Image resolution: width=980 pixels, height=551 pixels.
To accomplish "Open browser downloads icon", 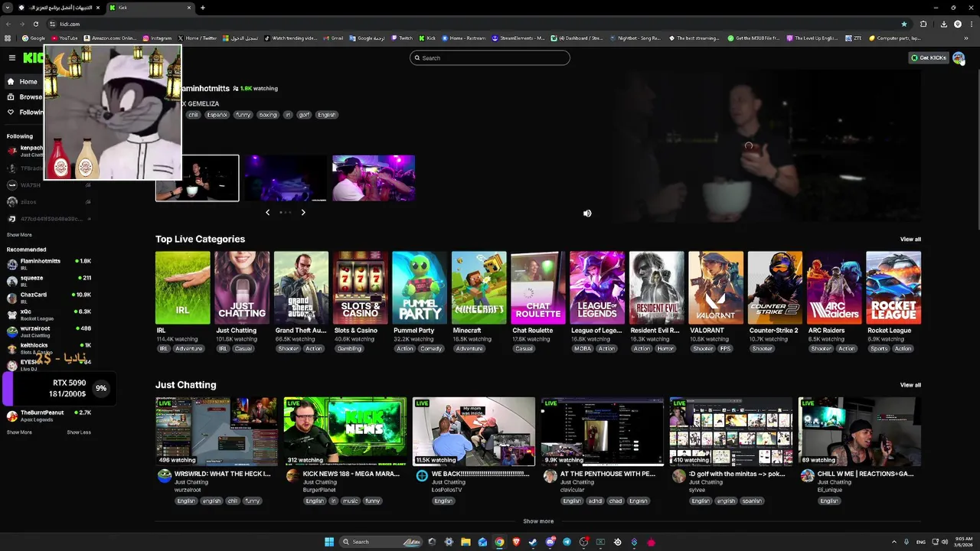I will [944, 24].
